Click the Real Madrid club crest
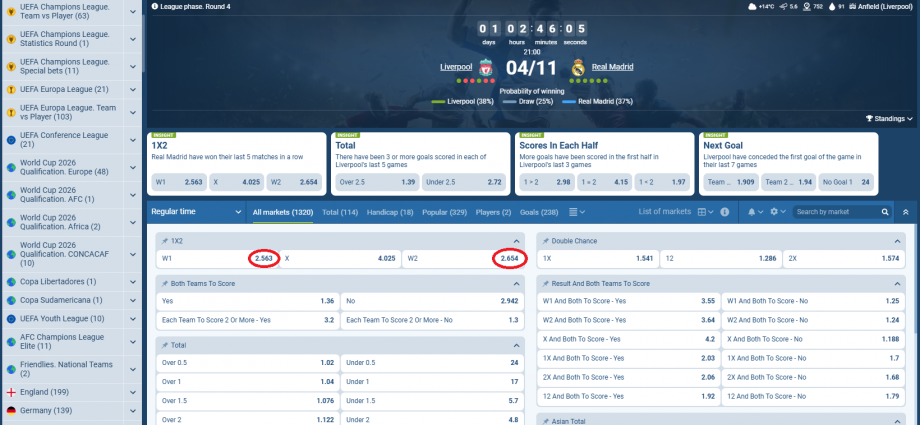Viewport: 920px width, 425px height. pos(577,68)
